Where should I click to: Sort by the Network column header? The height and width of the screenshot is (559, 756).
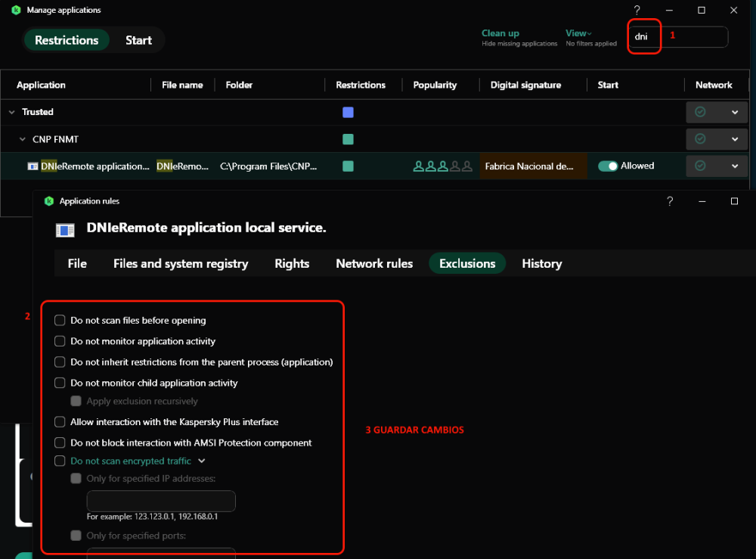(714, 85)
